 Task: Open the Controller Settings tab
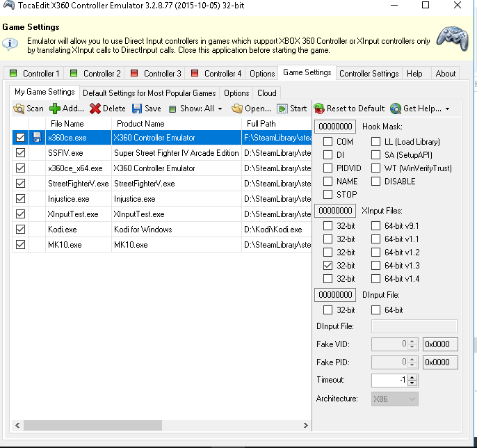[369, 73]
